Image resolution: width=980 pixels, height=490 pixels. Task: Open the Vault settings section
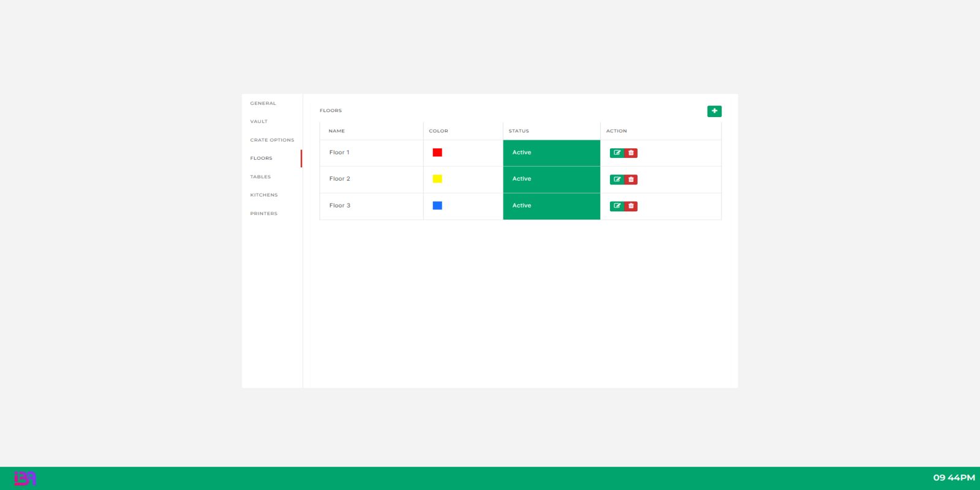tap(258, 122)
